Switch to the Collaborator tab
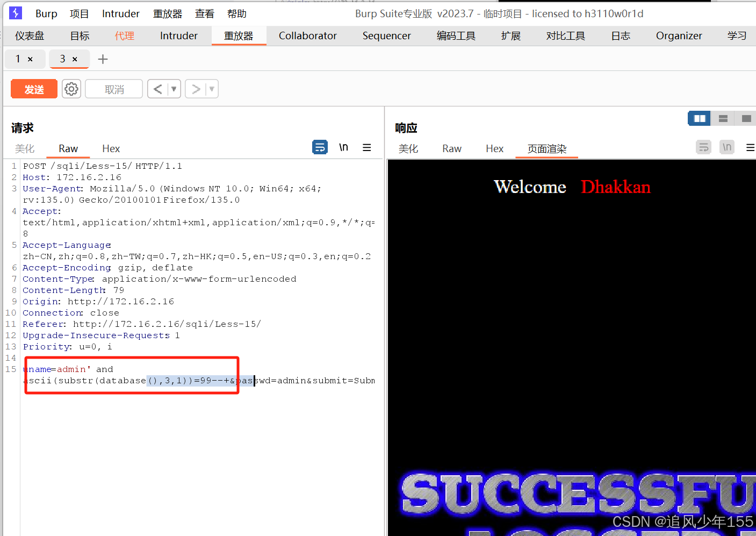756x536 pixels. click(x=308, y=35)
